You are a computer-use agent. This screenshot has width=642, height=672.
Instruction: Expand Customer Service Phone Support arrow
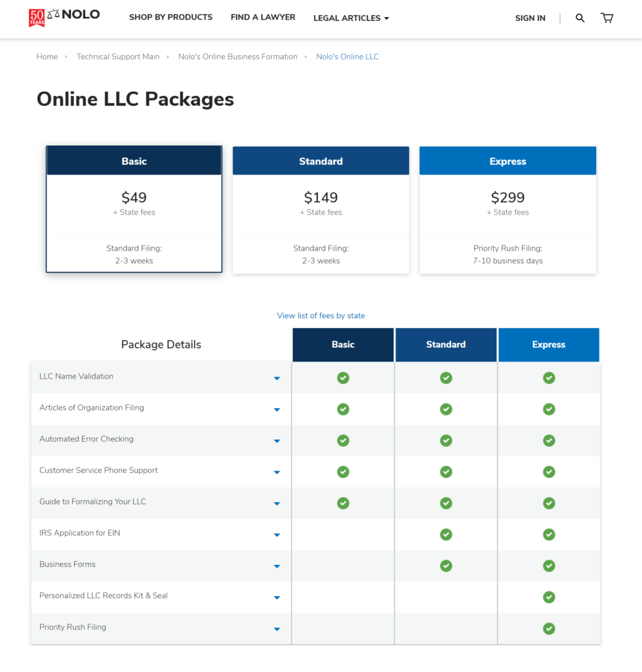[x=277, y=472]
